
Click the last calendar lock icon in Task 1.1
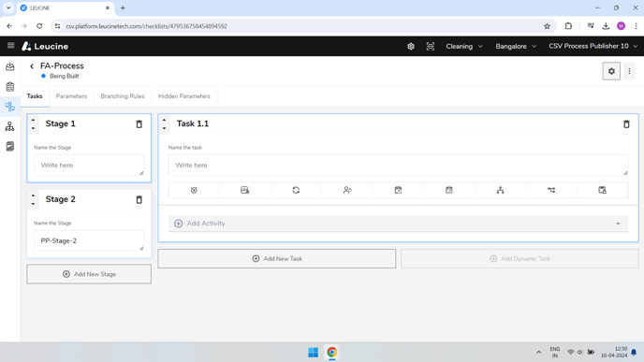click(602, 190)
